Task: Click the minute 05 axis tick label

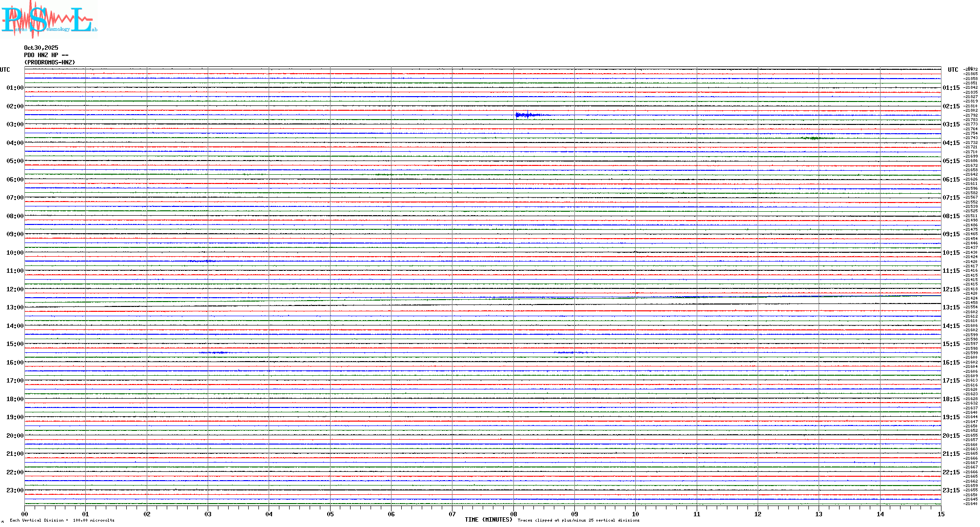Action: click(330, 514)
